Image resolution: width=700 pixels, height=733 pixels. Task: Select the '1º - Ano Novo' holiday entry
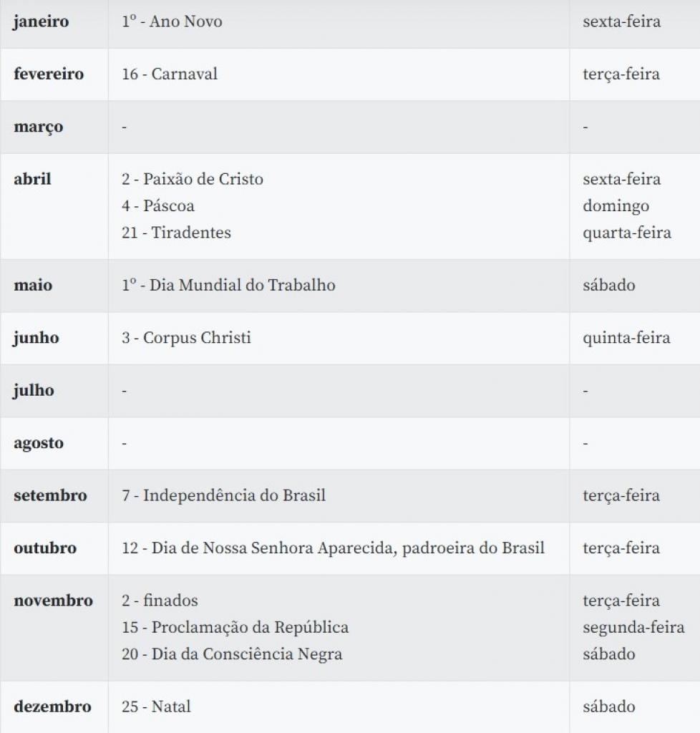coord(172,21)
